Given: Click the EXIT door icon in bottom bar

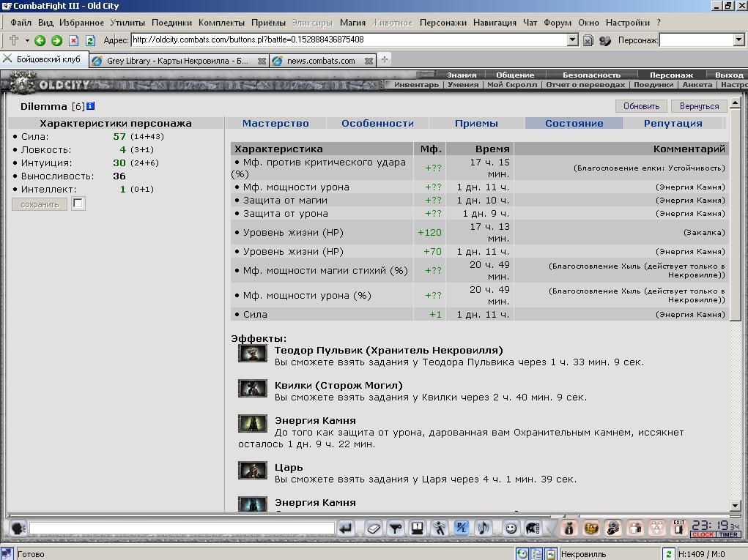Looking at the screenshot, I should tap(679, 528).
